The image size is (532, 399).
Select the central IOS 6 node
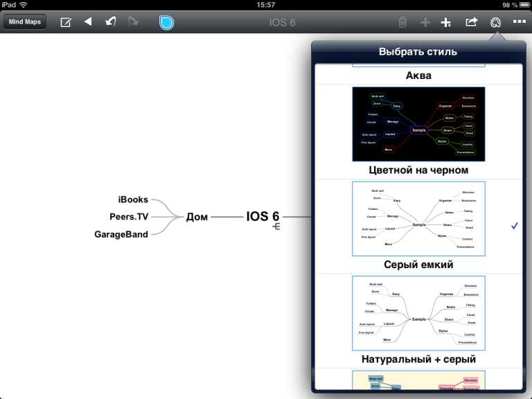point(263,216)
